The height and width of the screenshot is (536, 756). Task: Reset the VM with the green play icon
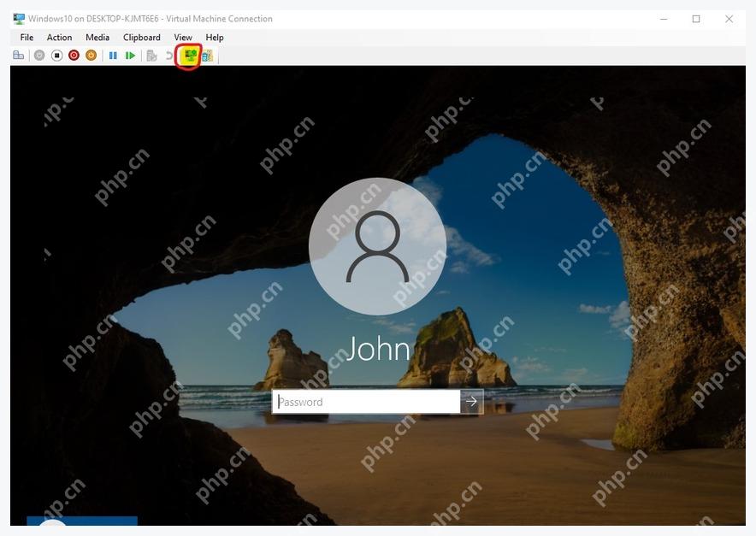(x=130, y=56)
